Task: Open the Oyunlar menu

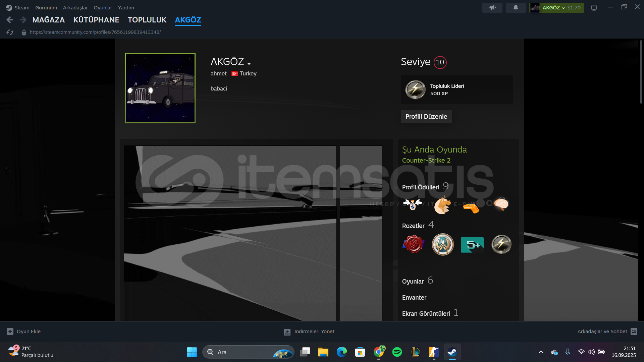Action: pyautogui.click(x=103, y=7)
